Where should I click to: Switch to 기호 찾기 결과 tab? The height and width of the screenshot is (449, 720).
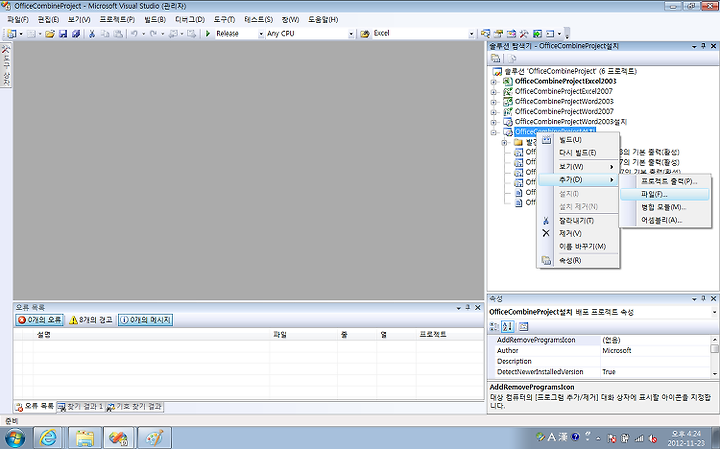tap(135, 407)
